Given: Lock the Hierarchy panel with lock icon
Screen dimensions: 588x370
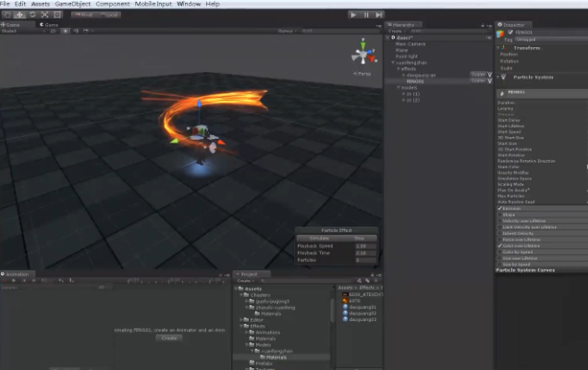Looking at the screenshot, I should (x=483, y=25).
